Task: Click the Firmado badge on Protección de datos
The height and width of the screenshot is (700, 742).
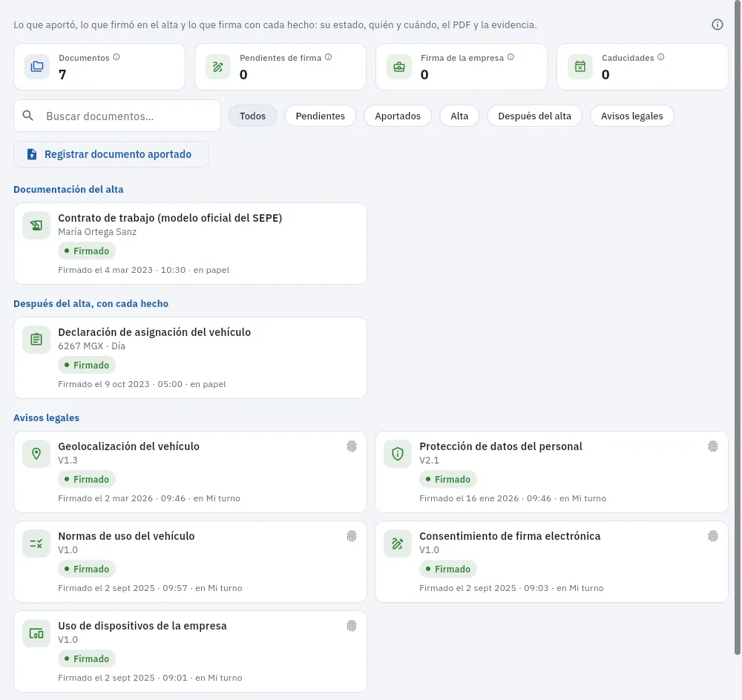Action: (x=447, y=480)
